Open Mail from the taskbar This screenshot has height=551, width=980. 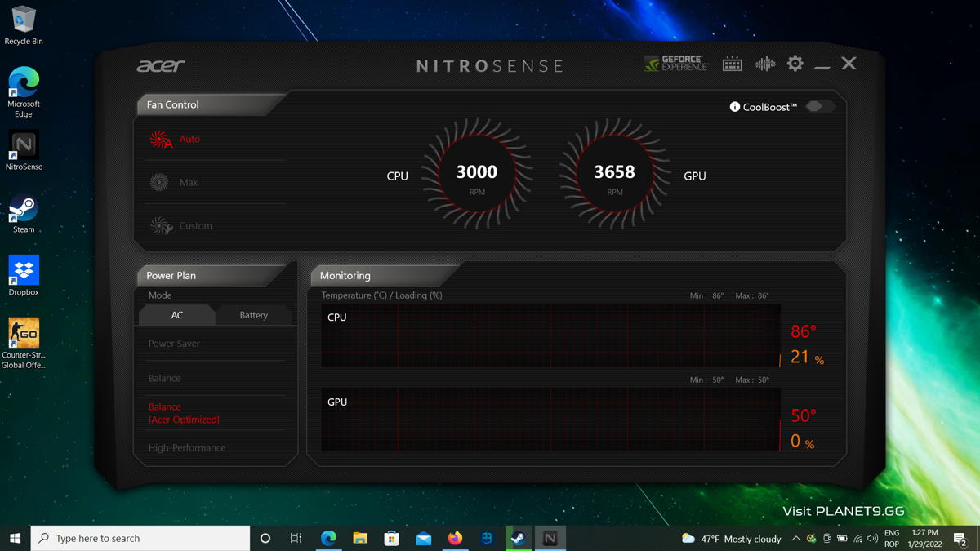click(x=423, y=538)
